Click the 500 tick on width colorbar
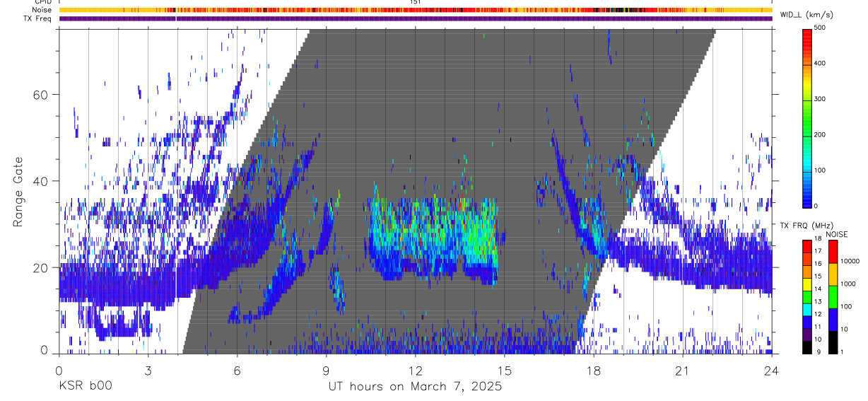 820,27
